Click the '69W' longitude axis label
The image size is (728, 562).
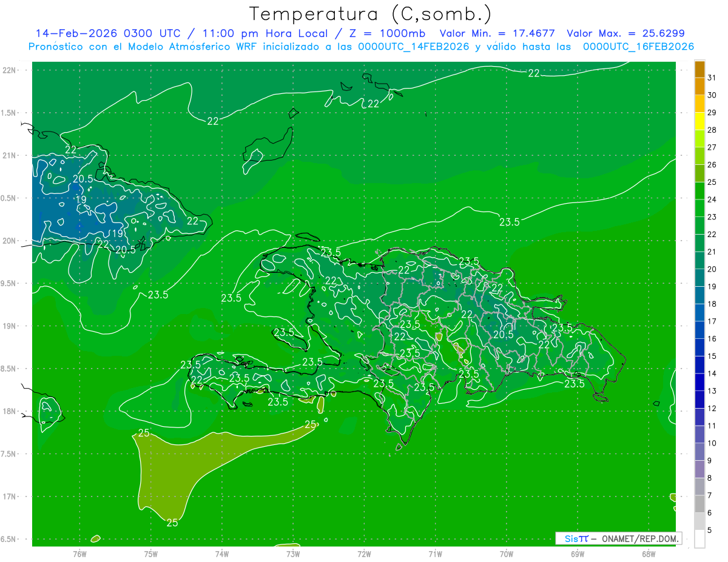pyautogui.click(x=578, y=554)
